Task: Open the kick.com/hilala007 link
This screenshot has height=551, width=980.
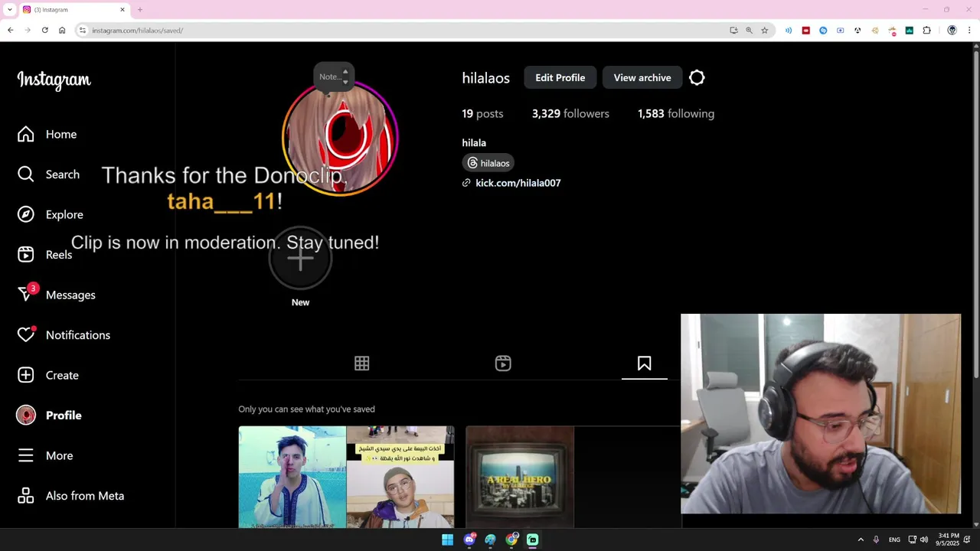Action: (518, 183)
